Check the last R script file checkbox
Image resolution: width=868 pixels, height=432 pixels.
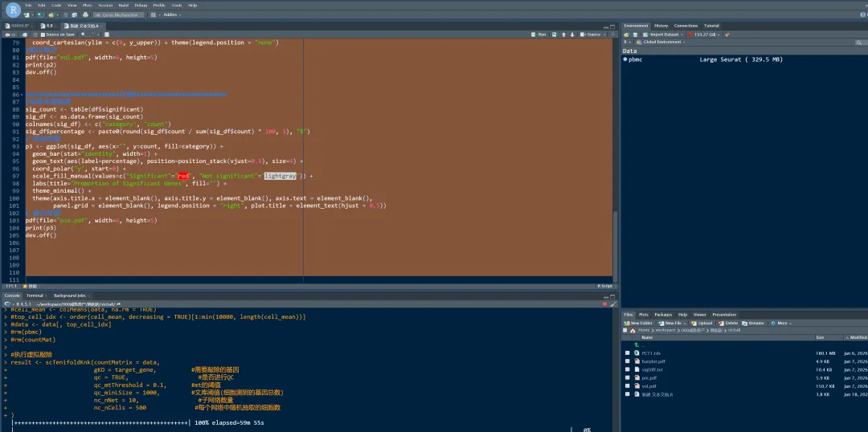pyautogui.click(x=627, y=394)
